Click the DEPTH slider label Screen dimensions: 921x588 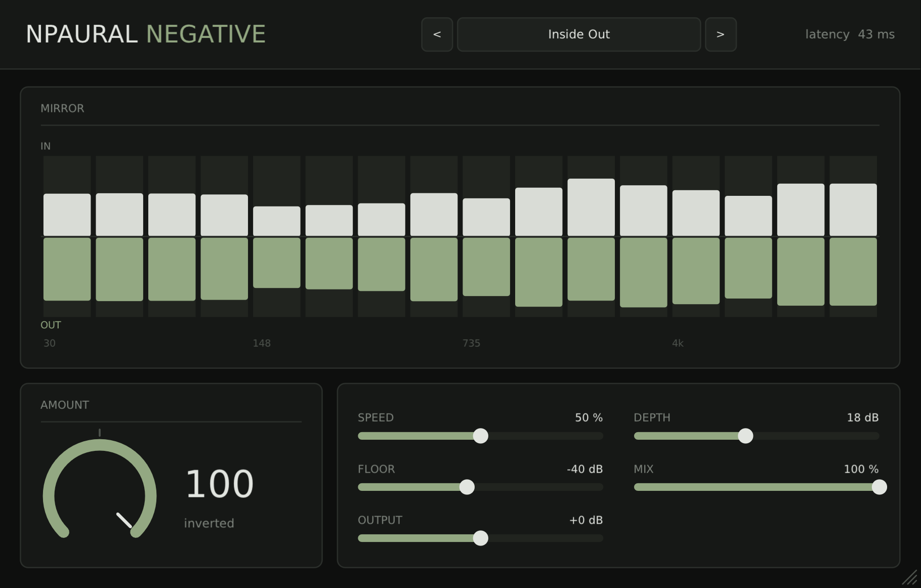tap(652, 417)
